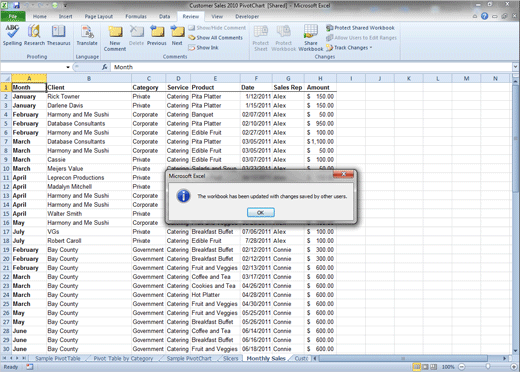Open the Page Layout tab
The width and height of the screenshot is (520, 372).
coord(99,16)
